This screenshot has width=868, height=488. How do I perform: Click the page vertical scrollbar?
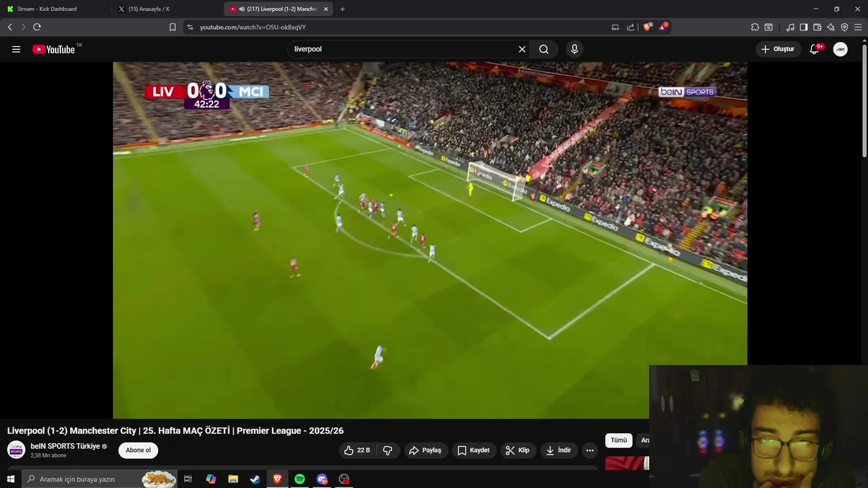click(864, 102)
